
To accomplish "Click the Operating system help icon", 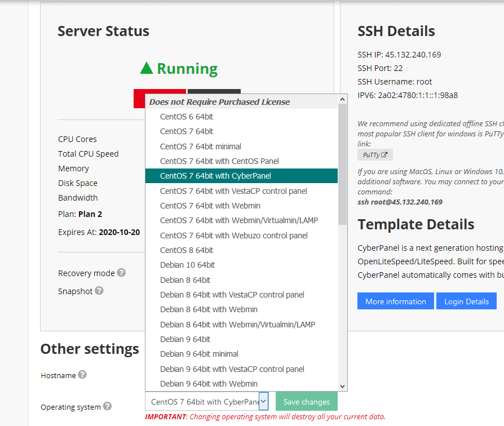I will point(107,406).
